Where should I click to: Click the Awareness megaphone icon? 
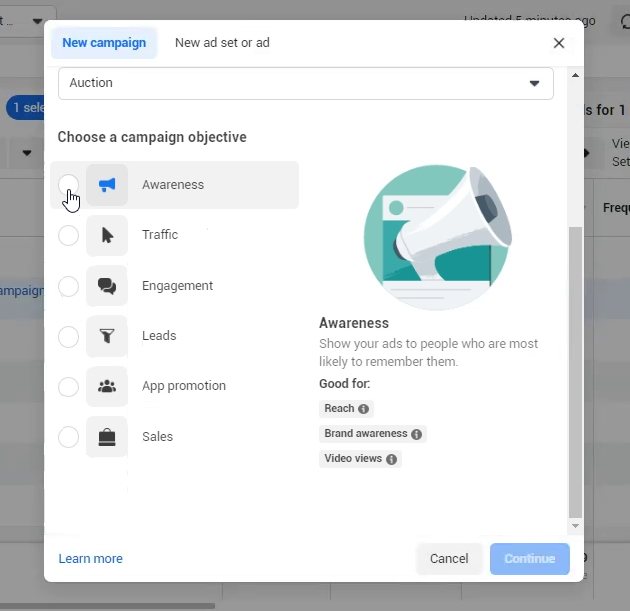click(x=107, y=185)
